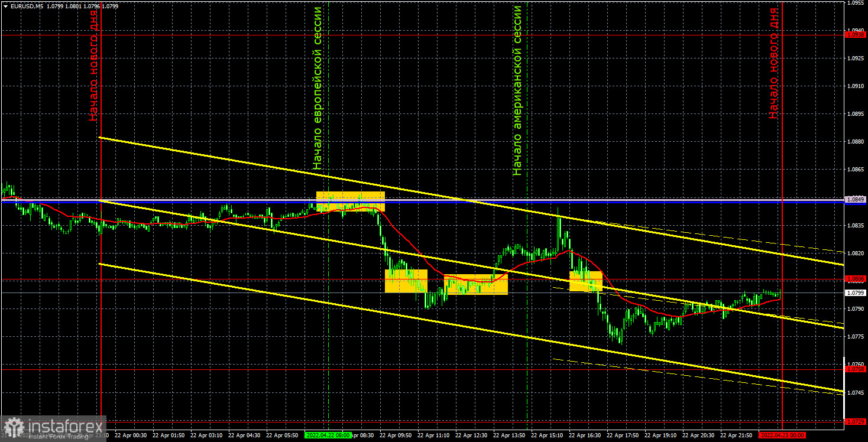Image resolution: width=868 pixels, height=442 pixels.
Task: Select the 1.0775 price axis label
Action: tap(856, 336)
